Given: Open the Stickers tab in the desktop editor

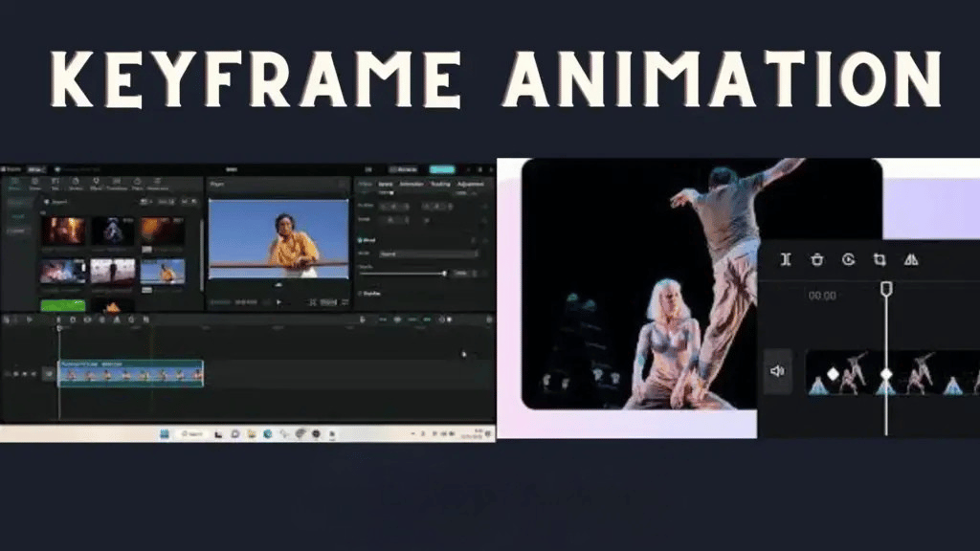Looking at the screenshot, I should 76,184.
